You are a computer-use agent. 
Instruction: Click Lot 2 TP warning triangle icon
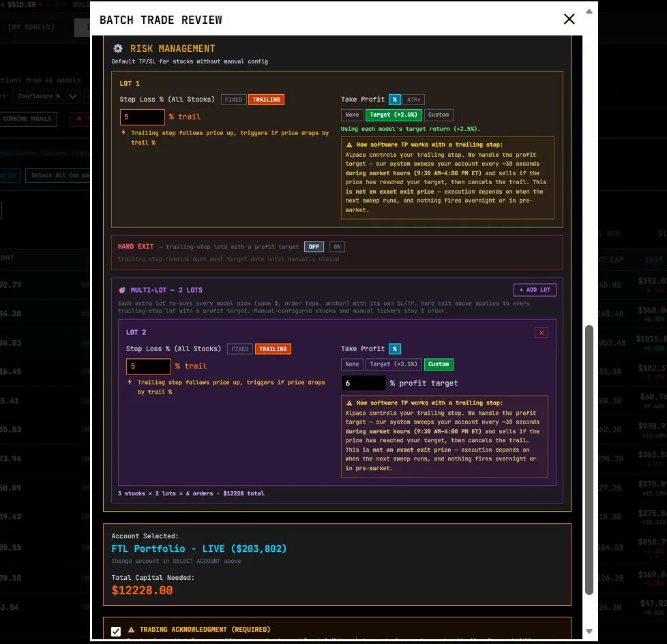349,403
